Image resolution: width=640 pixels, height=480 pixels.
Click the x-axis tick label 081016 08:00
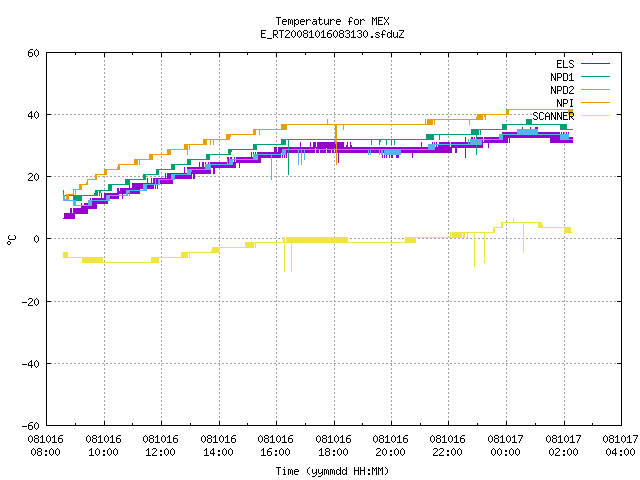46,446
